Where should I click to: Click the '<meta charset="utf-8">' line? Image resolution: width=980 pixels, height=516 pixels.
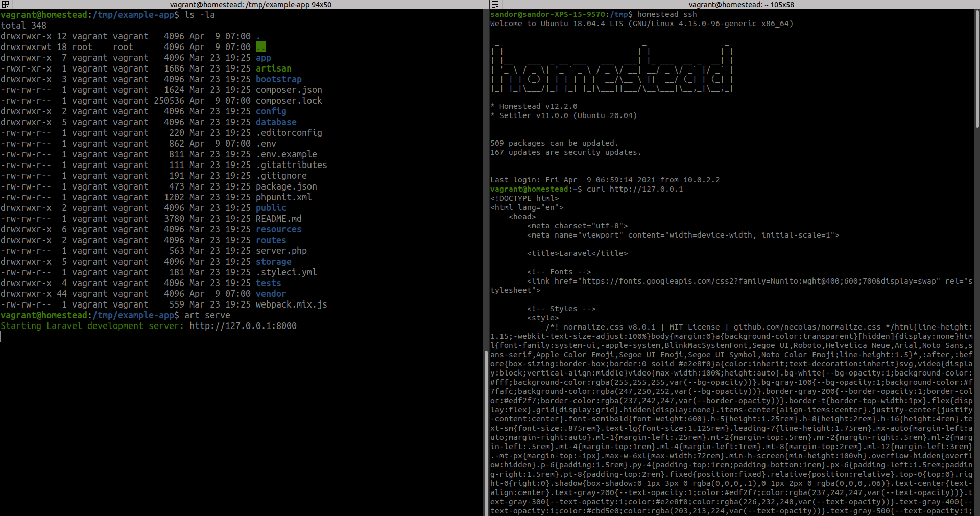click(578, 226)
